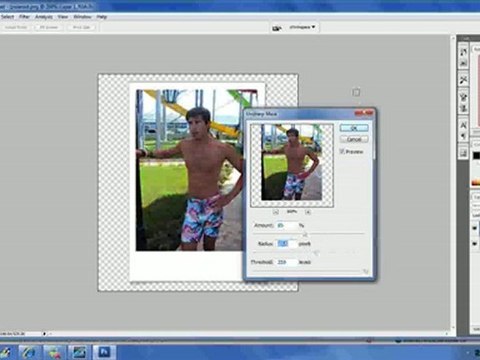Click the Print Size button
The width and height of the screenshot is (480, 360).
click(x=81, y=27)
